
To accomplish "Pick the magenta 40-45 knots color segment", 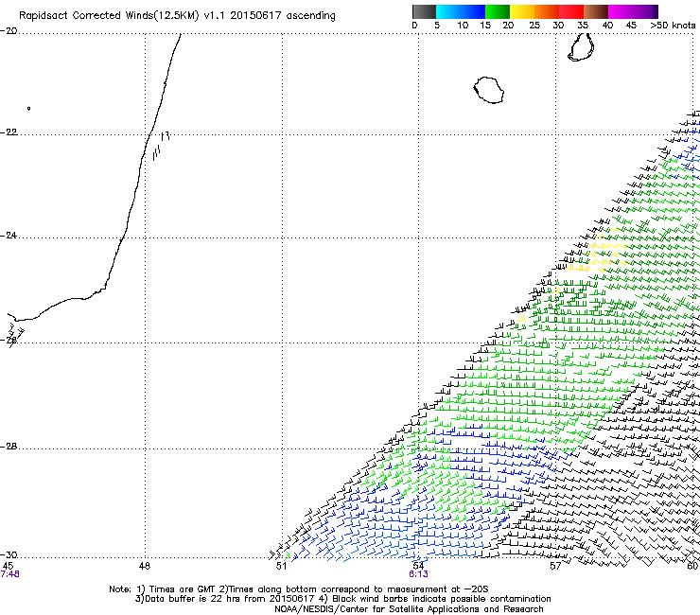I will [x=621, y=11].
